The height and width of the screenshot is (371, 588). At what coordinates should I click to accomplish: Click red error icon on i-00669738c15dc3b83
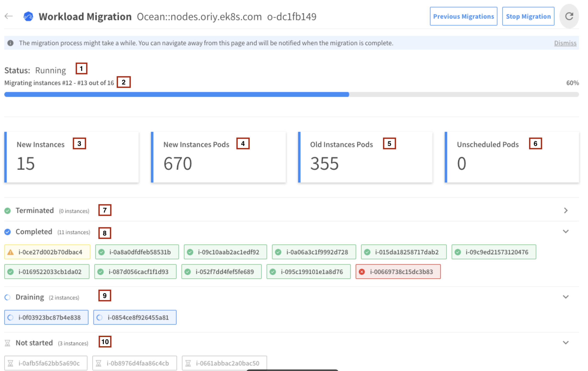click(362, 272)
